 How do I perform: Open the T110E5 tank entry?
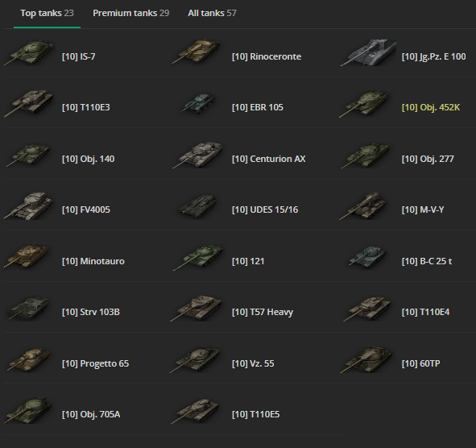click(x=255, y=414)
